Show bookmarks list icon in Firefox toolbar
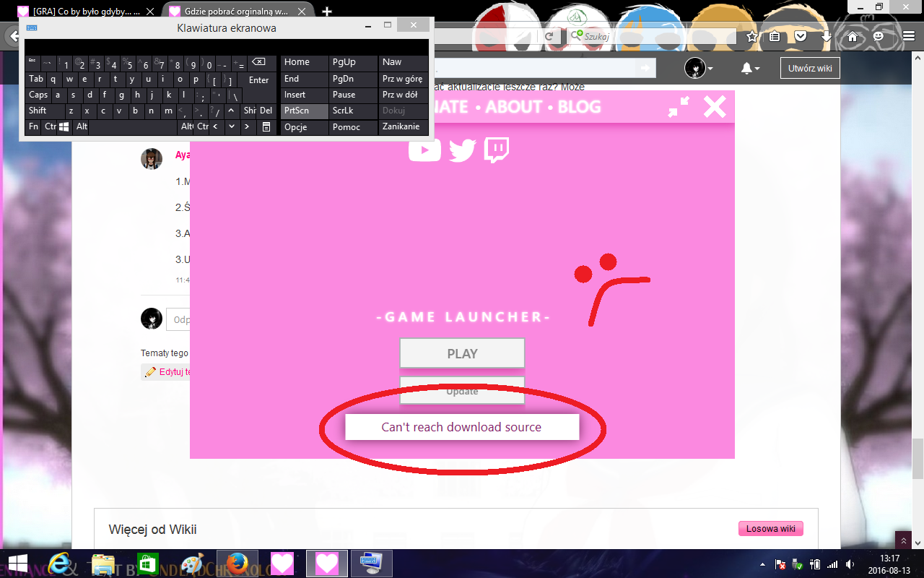This screenshot has width=924, height=578. pyautogui.click(x=775, y=36)
